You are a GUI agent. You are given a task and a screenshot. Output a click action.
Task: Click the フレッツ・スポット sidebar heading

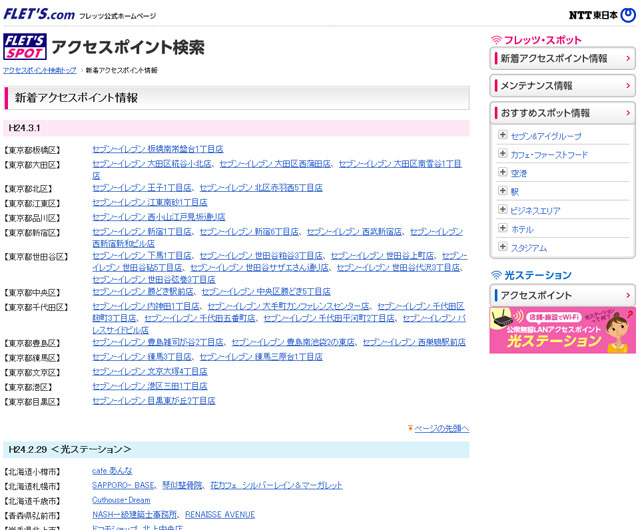tap(536, 40)
